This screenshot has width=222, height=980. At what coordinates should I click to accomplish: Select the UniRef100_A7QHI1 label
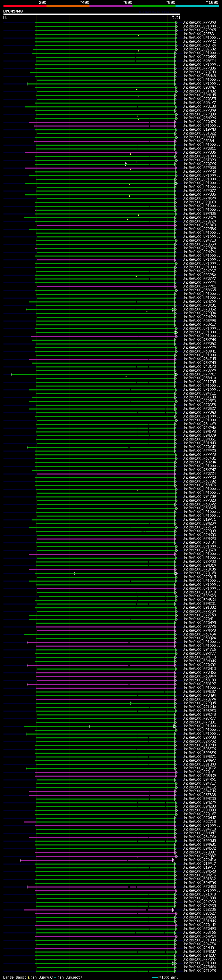click(x=199, y=618)
